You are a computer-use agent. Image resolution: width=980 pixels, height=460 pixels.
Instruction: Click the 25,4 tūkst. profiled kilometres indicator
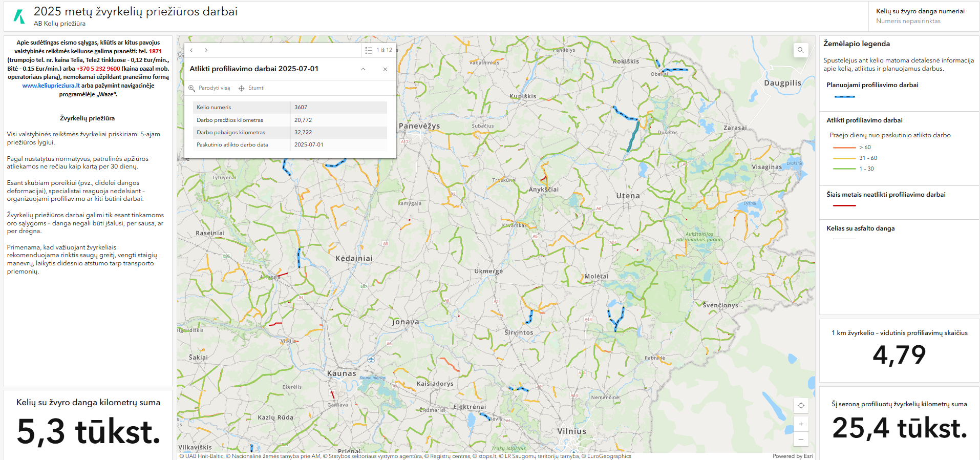tap(900, 428)
